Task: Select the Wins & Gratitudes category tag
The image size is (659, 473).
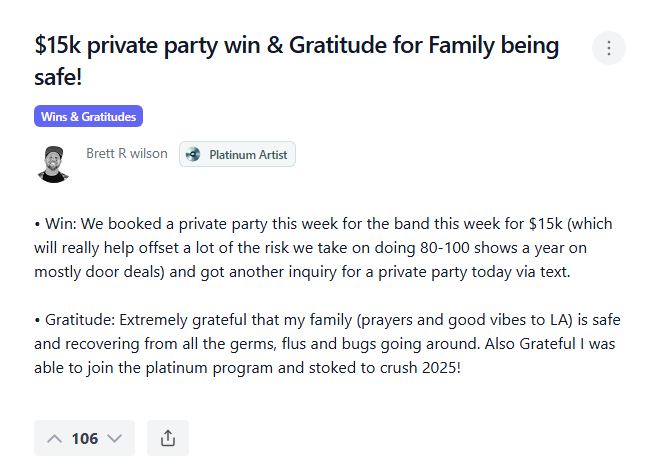Action: click(89, 117)
